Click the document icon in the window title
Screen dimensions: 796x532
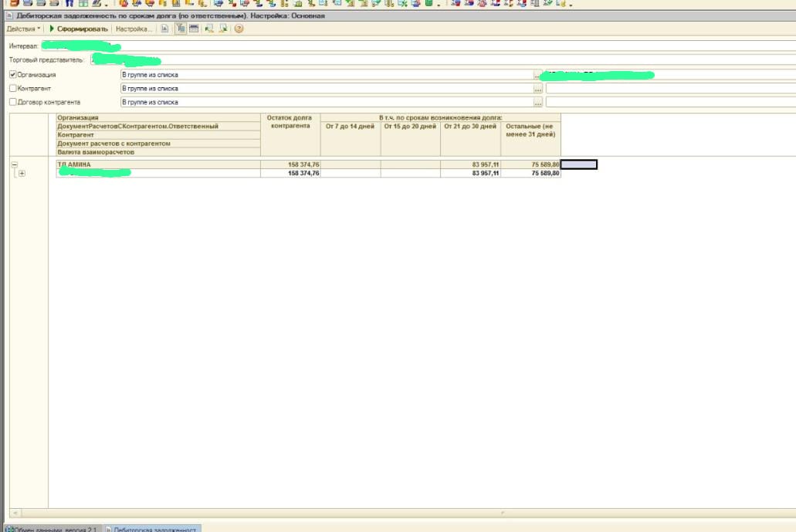click(8, 15)
